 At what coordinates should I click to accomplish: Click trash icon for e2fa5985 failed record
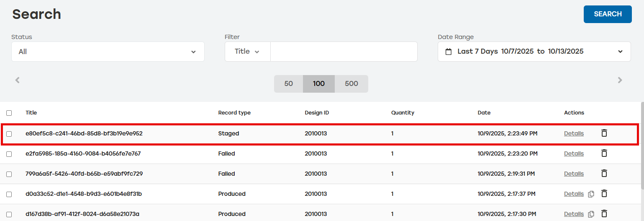point(604,153)
